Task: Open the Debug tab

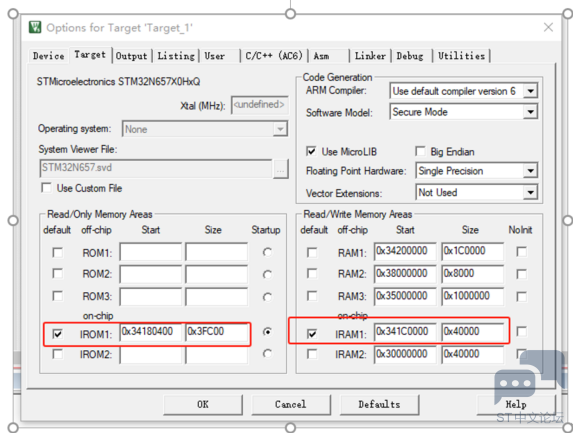Action: click(410, 56)
